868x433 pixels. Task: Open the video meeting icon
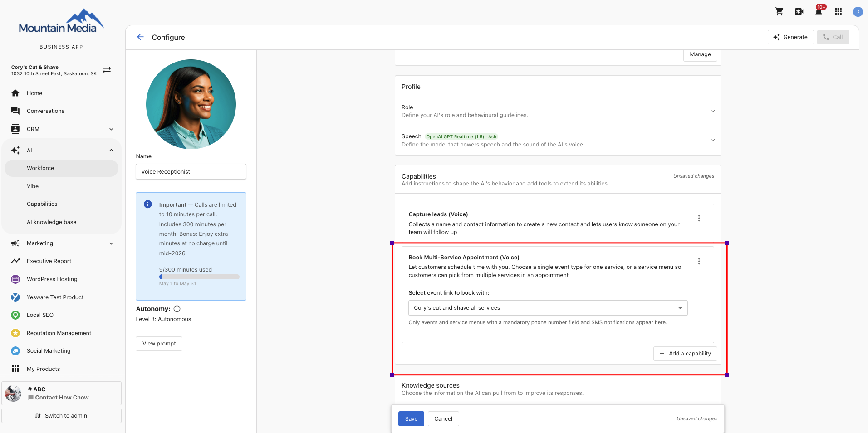click(799, 11)
